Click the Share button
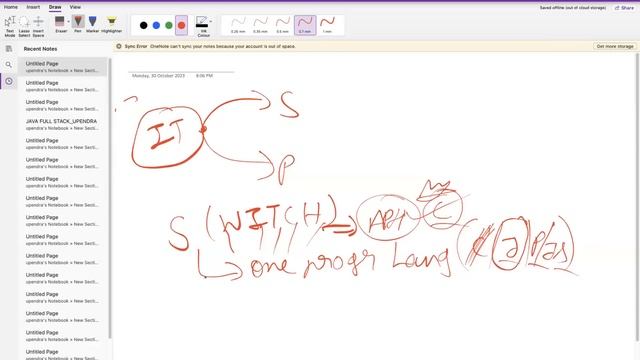The height and width of the screenshot is (360, 640). [x=624, y=8]
